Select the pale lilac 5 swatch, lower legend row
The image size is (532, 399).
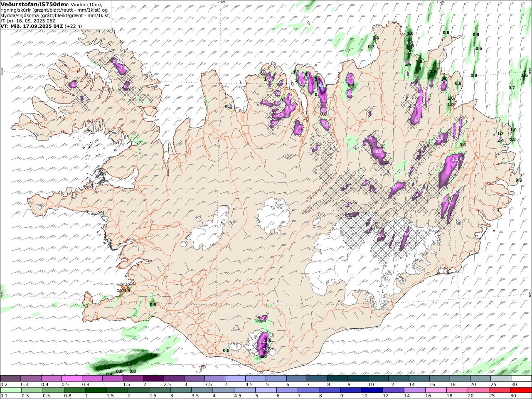(266, 390)
